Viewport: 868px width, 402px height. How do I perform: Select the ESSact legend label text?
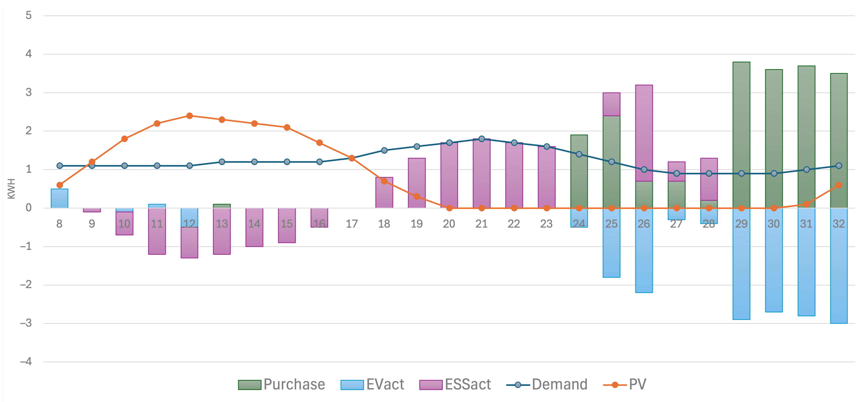[468, 384]
